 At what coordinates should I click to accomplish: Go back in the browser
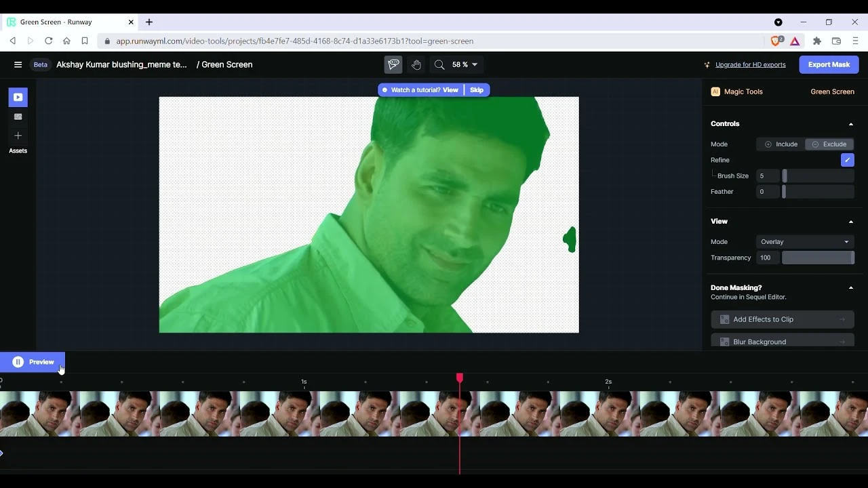13,41
